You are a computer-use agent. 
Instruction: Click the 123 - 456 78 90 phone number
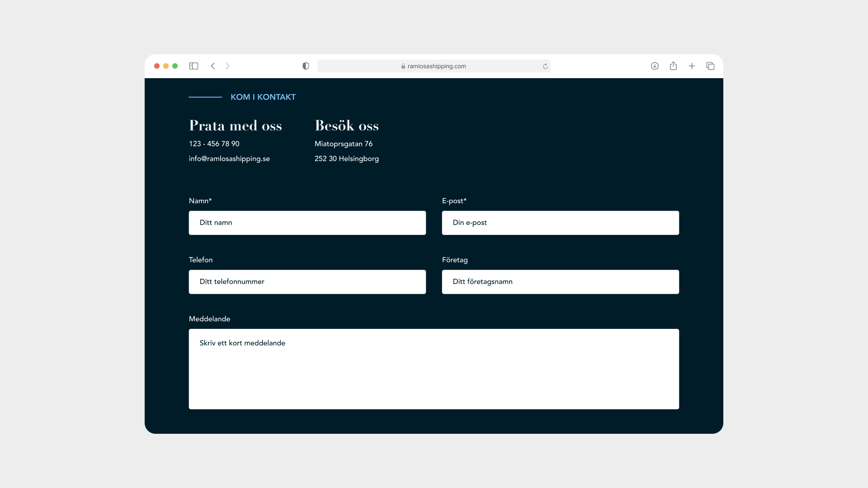tap(214, 144)
